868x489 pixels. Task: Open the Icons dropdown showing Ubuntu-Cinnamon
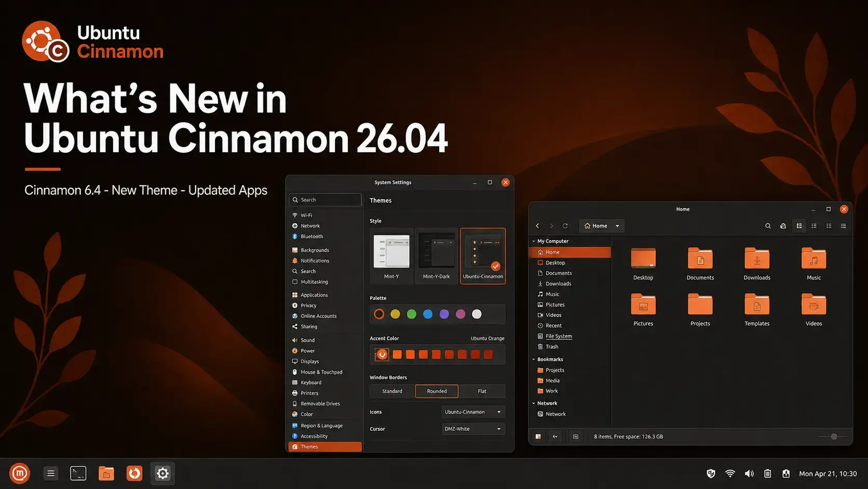[473, 412]
